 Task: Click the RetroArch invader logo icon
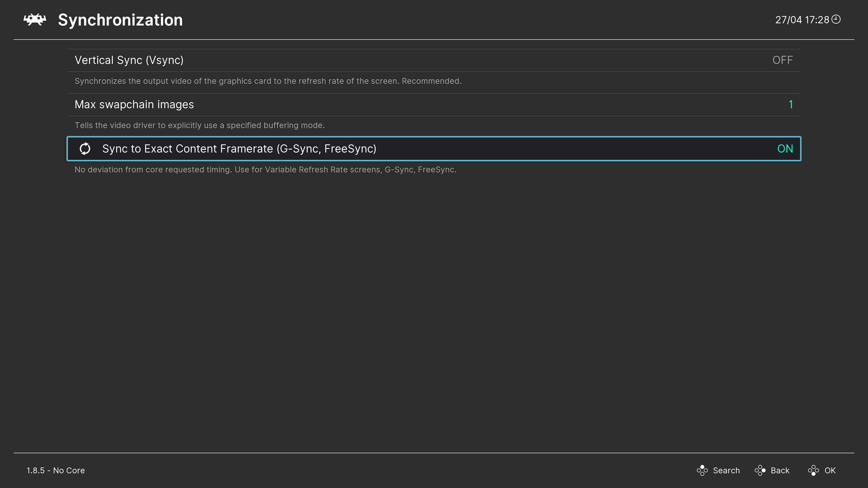pos(35,19)
